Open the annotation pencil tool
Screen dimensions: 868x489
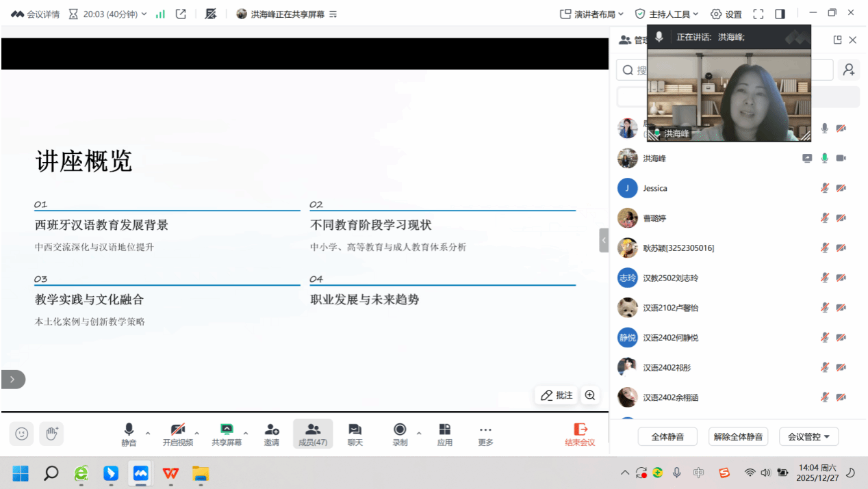point(556,395)
